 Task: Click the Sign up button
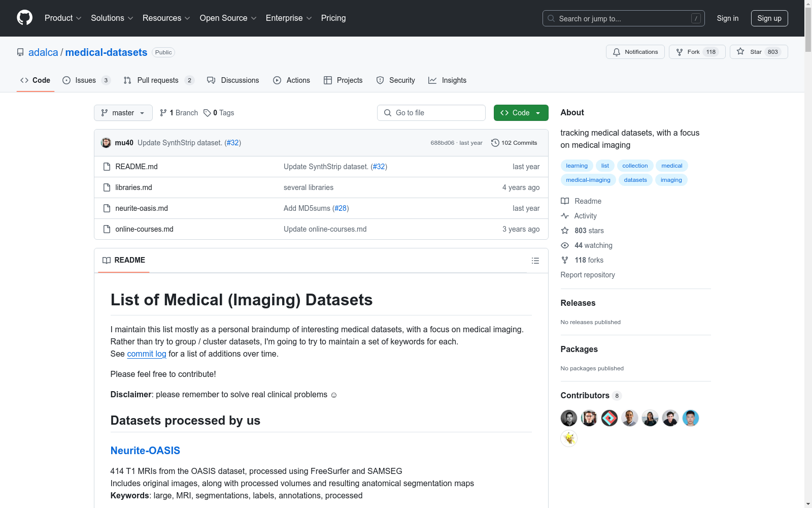[769, 18]
